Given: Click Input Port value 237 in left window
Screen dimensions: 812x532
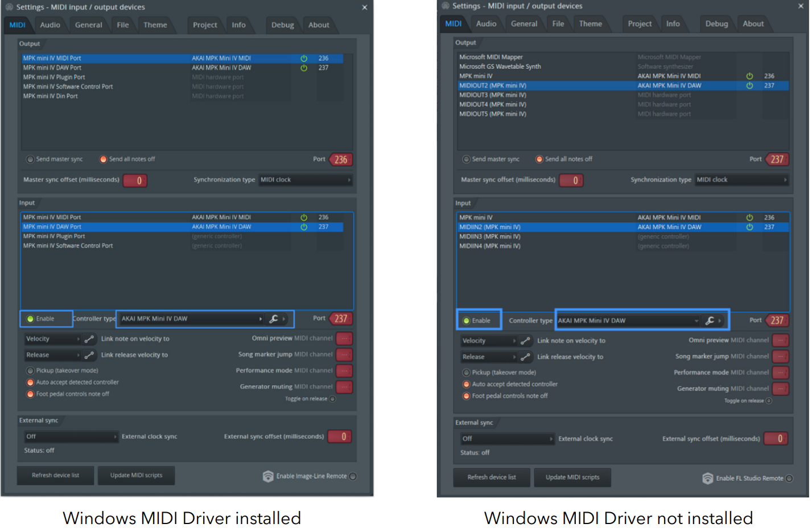Looking at the screenshot, I should pyautogui.click(x=341, y=319).
